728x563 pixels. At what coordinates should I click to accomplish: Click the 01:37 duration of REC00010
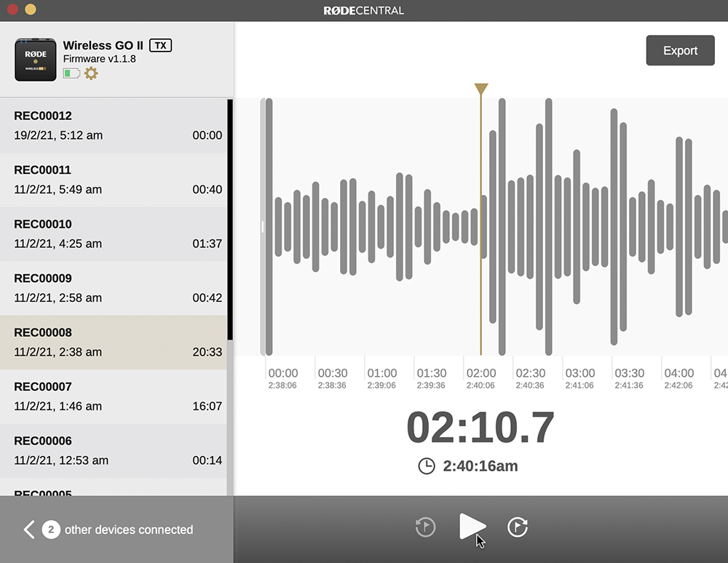(207, 244)
